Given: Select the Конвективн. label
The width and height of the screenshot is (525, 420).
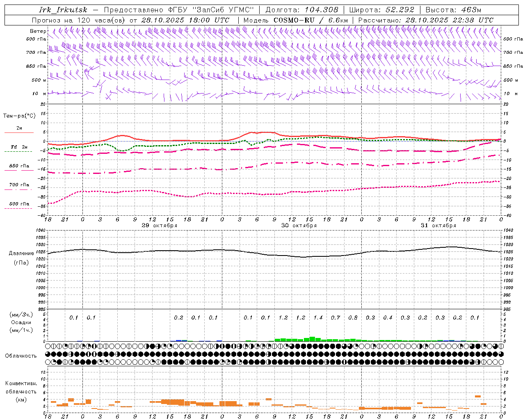Looking at the screenshot, I should 21,383.
